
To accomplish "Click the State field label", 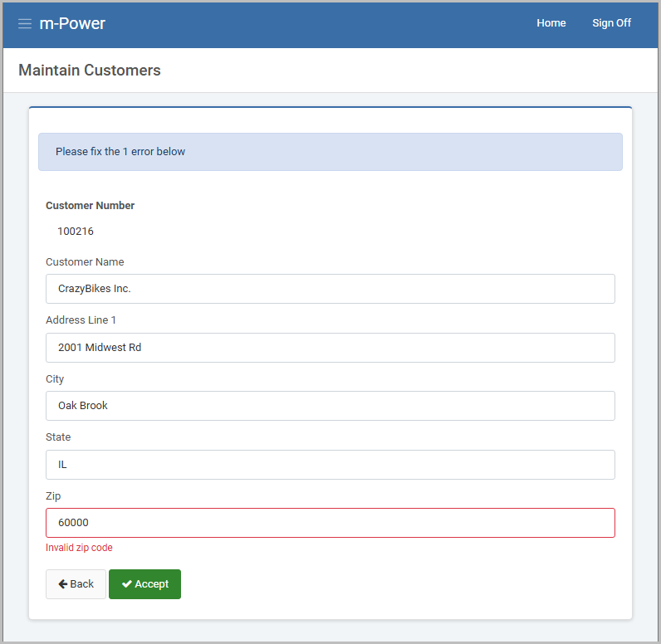I will click(x=58, y=437).
